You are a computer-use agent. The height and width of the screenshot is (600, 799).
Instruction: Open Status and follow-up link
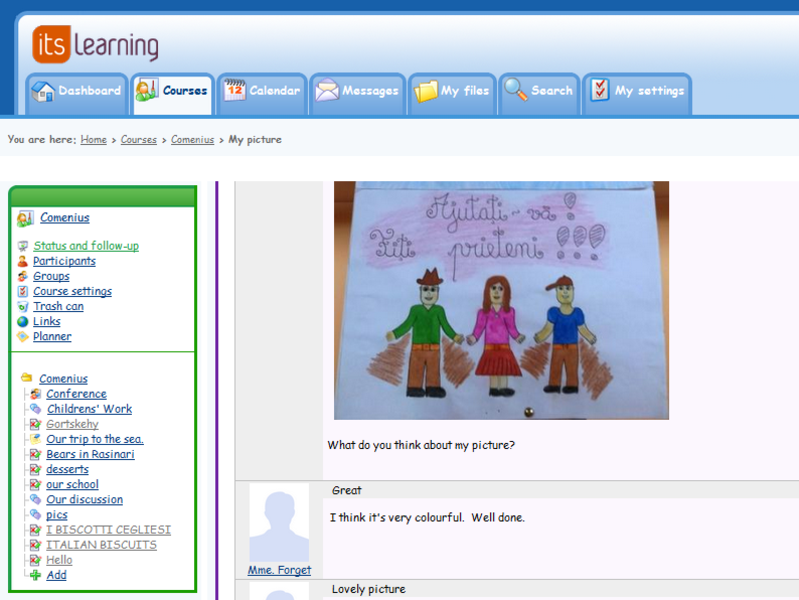pos(86,246)
